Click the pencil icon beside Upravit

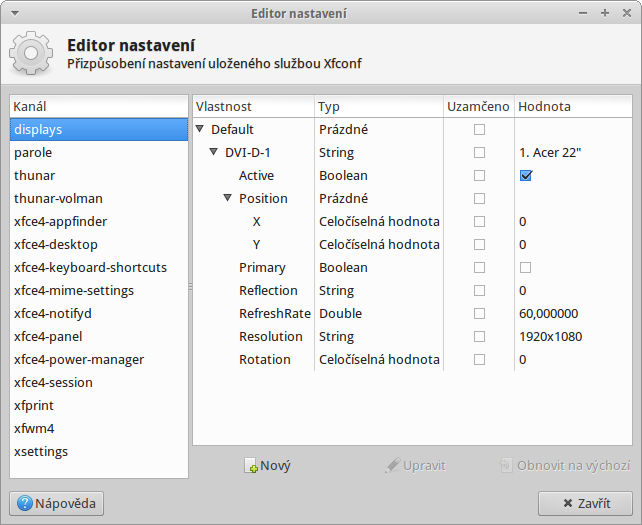392,465
